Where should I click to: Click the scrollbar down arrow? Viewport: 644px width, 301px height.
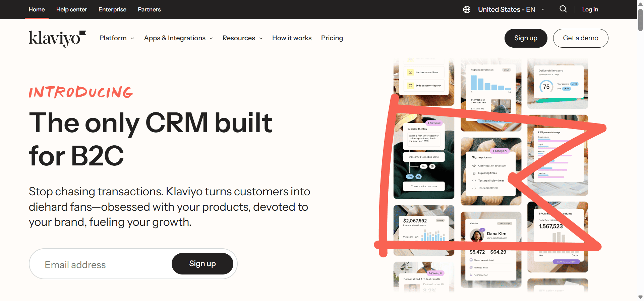640,297
